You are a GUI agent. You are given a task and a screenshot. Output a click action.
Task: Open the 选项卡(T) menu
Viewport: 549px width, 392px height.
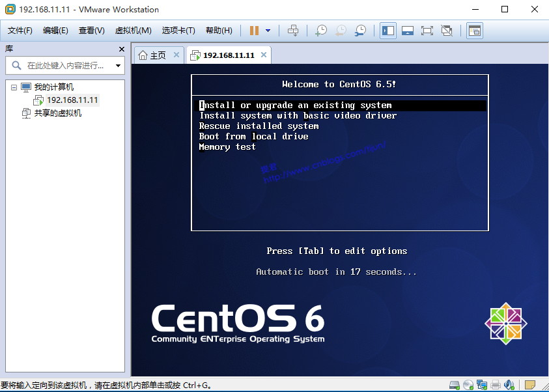coord(178,31)
